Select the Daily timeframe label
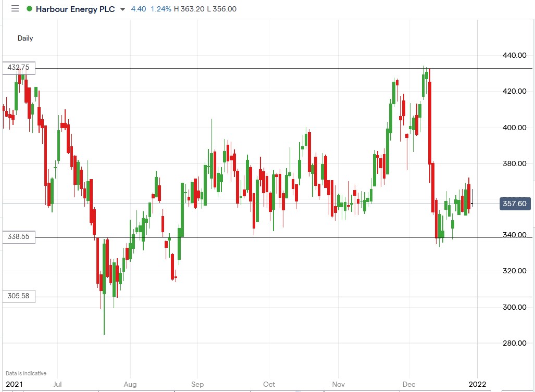Image resolution: width=535 pixels, height=392 pixels. coord(24,38)
